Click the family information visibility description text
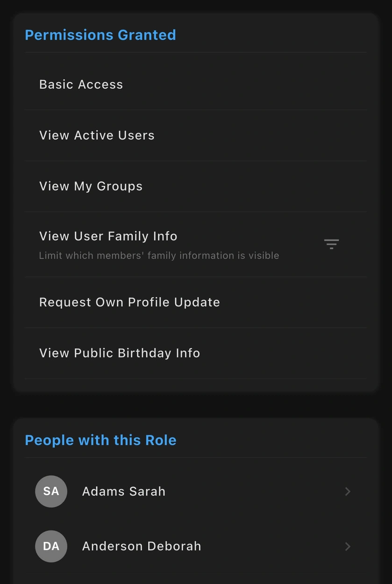The width and height of the screenshot is (392, 584). [x=159, y=256]
